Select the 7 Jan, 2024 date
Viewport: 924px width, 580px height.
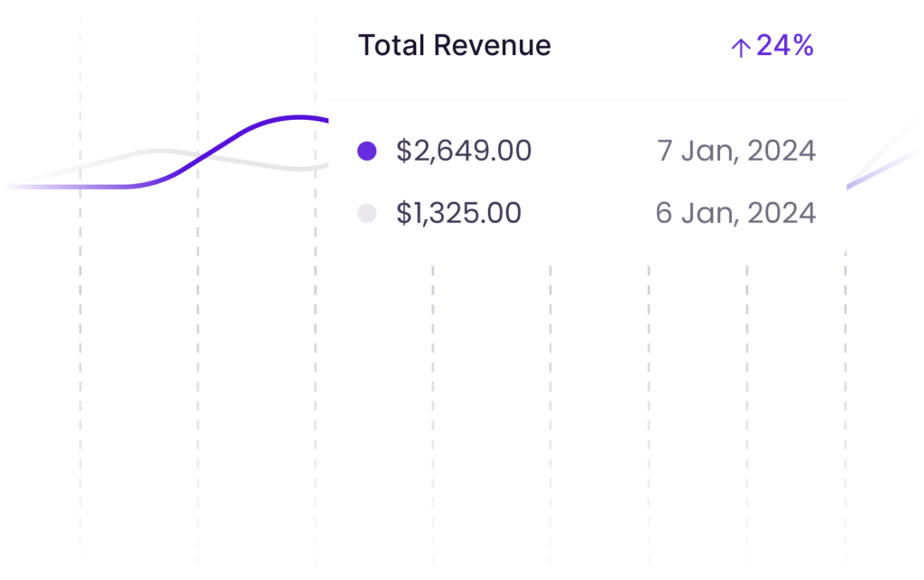click(x=736, y=151)
